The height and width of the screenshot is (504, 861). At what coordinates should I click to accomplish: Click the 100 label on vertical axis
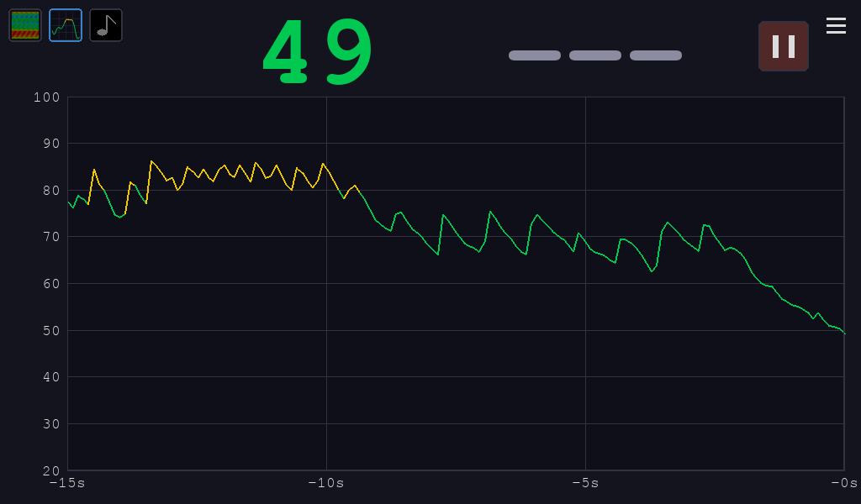(x=46, y=97)
